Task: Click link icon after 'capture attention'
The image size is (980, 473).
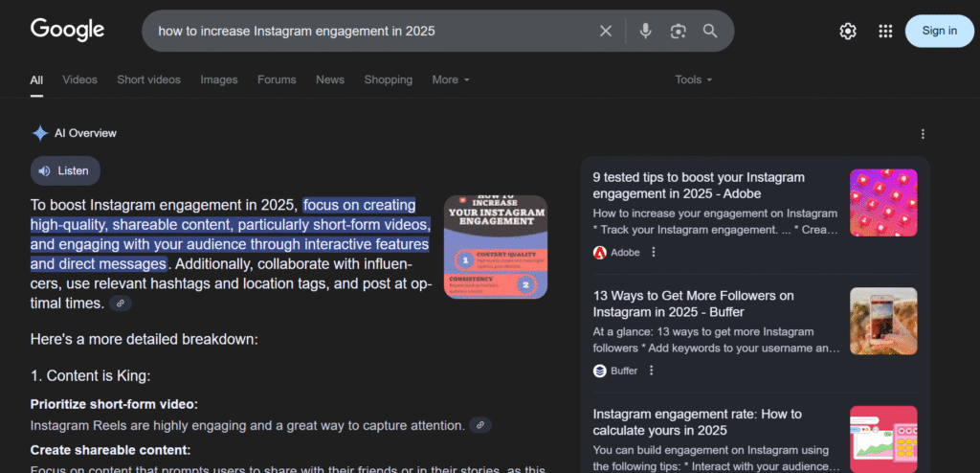Action: click(x=480, y=425)
